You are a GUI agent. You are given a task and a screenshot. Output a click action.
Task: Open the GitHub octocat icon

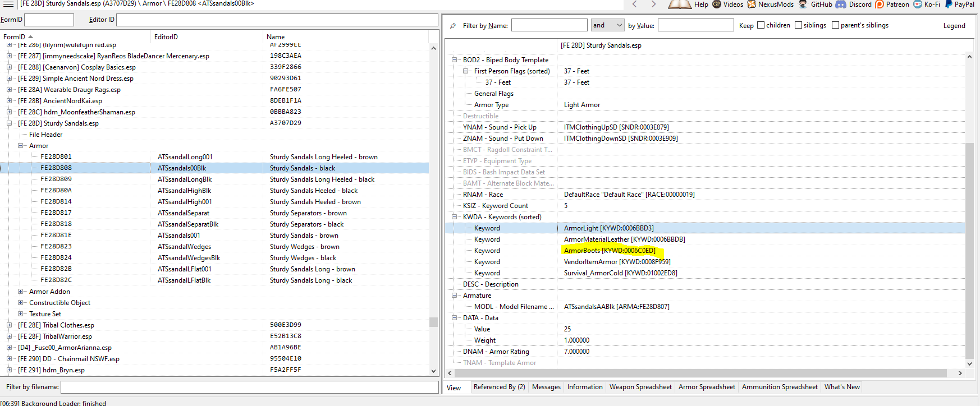[803, 4]
